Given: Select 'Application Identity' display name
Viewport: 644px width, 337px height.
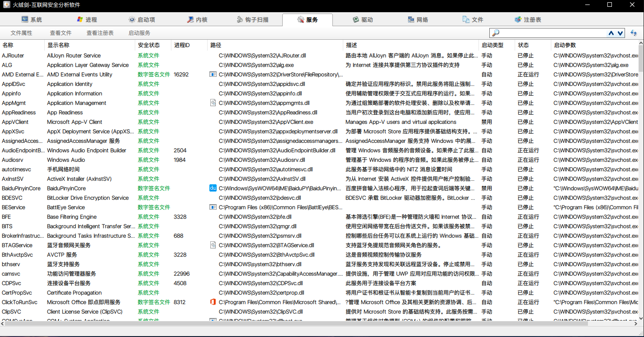Looking at the screenshot, I should point(70,84).
